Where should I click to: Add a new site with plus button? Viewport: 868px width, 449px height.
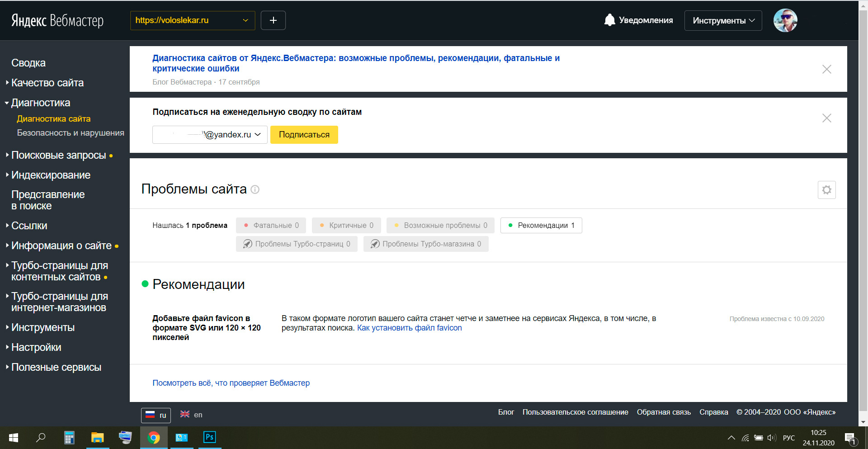273,20
